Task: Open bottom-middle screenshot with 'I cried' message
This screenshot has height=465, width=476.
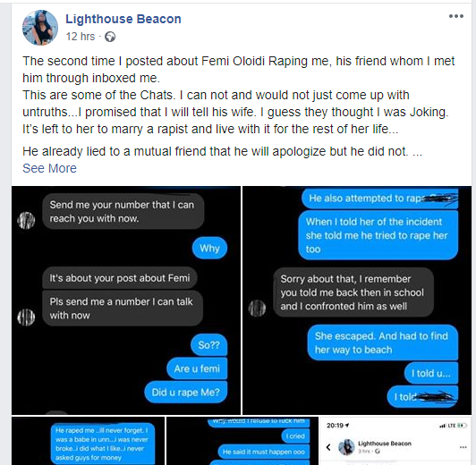Action: coord(242,441)
